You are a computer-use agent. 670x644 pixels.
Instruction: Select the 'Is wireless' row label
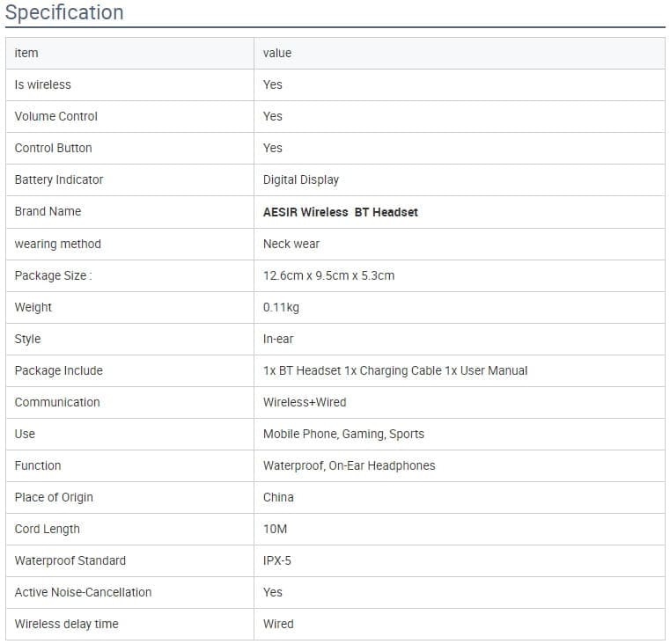click(42, 84)
